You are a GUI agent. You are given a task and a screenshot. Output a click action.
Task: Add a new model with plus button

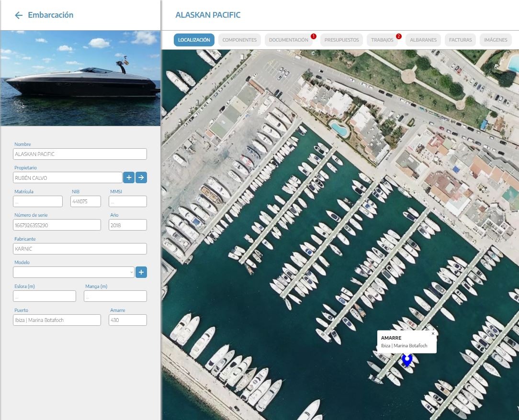click(141, 272)
